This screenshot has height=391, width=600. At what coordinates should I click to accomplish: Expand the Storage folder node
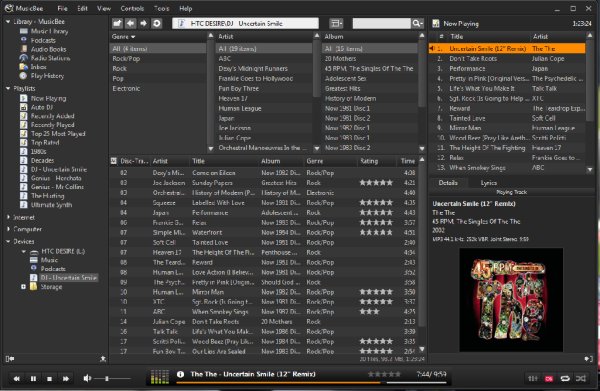[23, 287]
